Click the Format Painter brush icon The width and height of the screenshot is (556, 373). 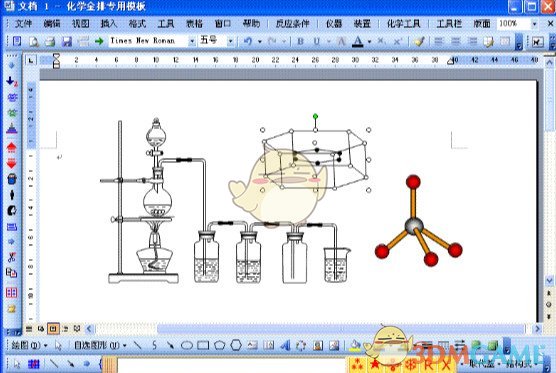tap(419, 41)
